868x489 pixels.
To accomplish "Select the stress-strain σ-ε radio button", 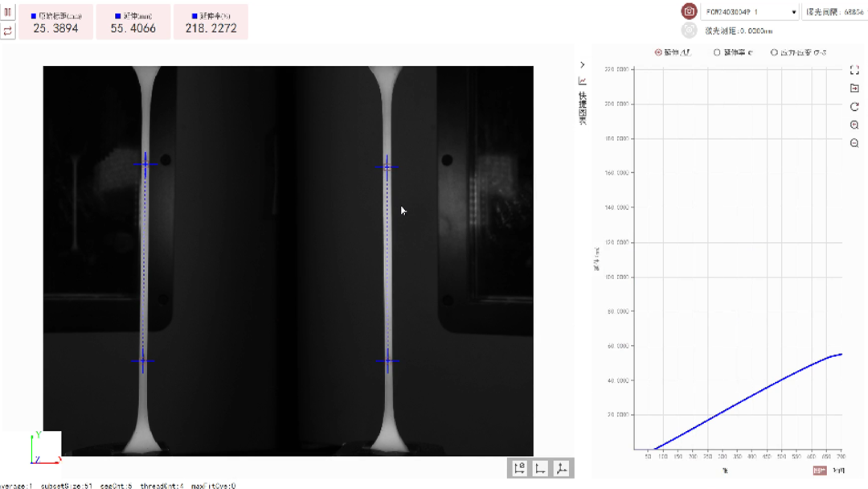I will point(774,52).
